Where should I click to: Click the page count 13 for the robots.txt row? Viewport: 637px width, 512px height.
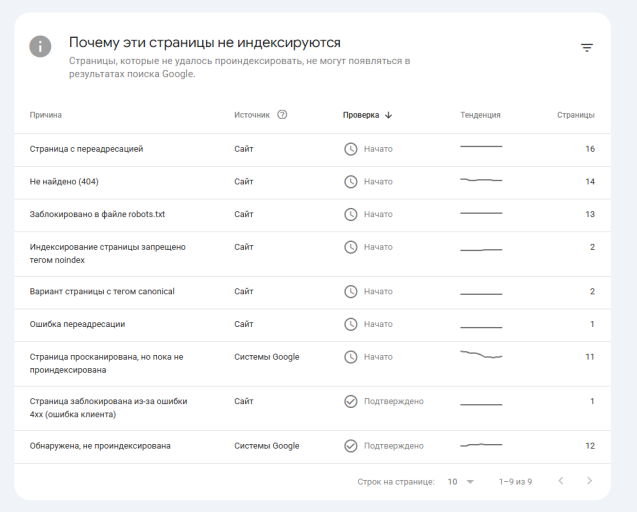click(x=590, y=214)
